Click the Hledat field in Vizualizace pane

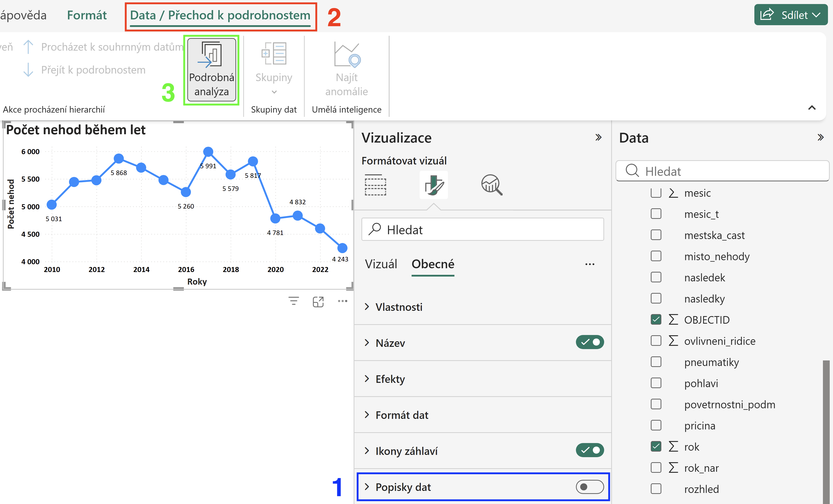click(482, 229)
